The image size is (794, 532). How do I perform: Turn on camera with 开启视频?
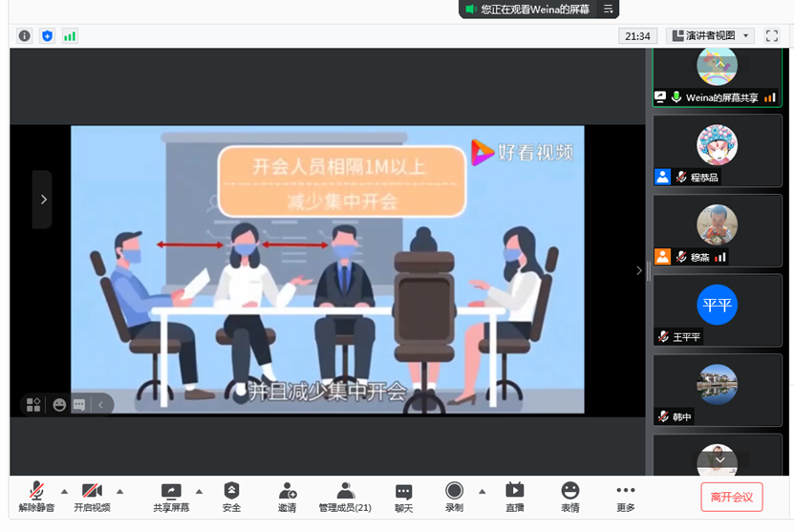click(x=92, y=497)
